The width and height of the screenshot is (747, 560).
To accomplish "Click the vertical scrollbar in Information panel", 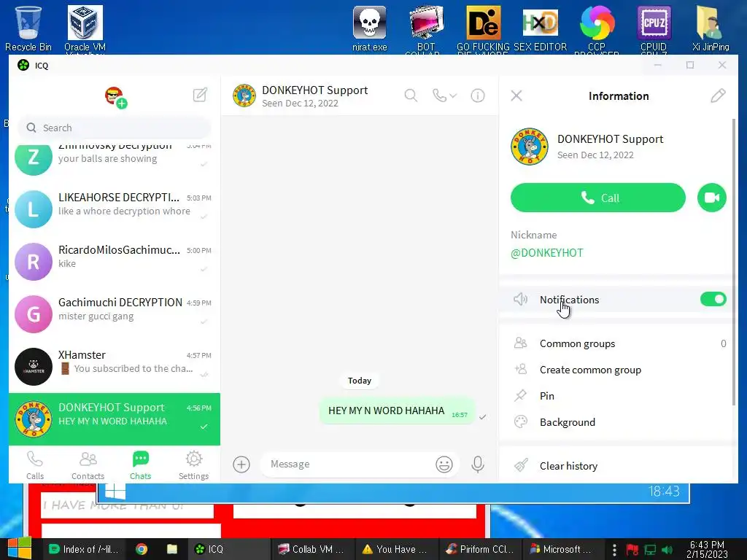I will (x=734, y=262).
